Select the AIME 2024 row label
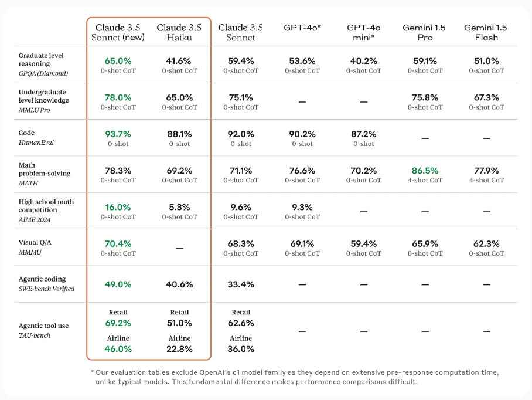Screen dimensions: 532x400 pos(34,220)
